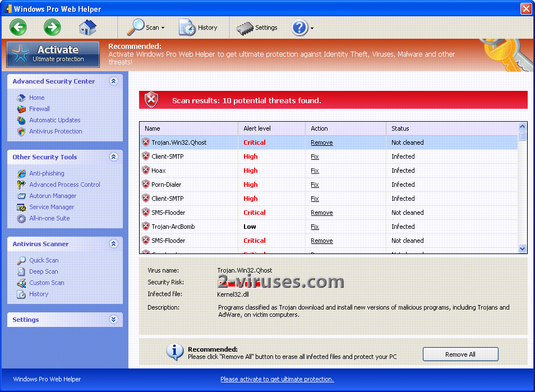This screenshot has height=392, width=535.
Task: Close the Windows Pro Web Helper window
Action: [526, 8]
